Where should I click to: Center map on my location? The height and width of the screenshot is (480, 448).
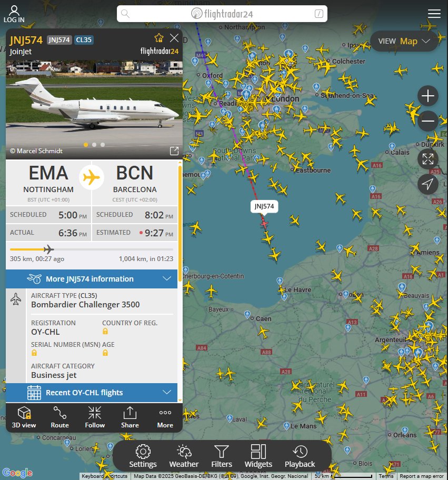pyautogui.click(x=428, y=184)
